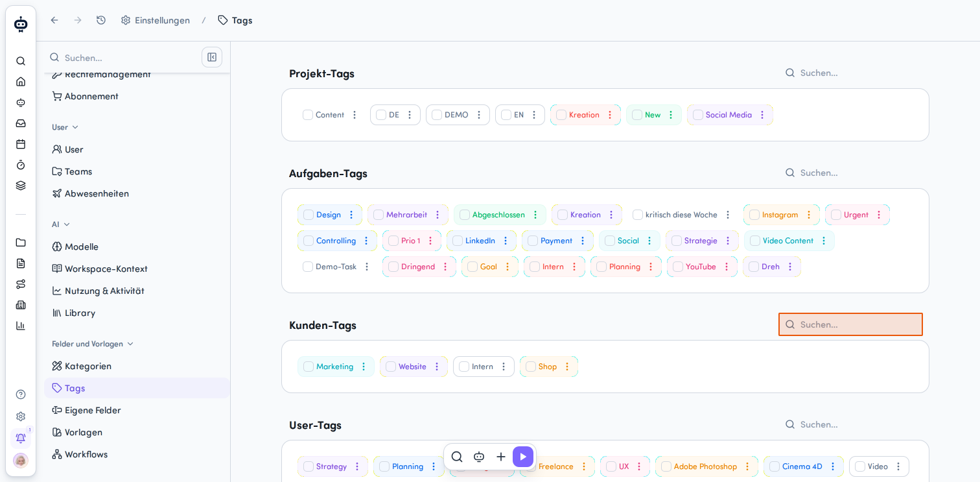Image resolution: width=980 pixels, height=482 pixels.
Task: Open the Home icon in the left rail
Action: click(21, 82)
